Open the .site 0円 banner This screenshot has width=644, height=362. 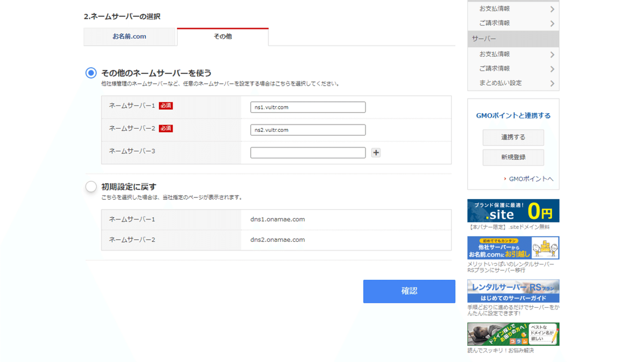513,211
